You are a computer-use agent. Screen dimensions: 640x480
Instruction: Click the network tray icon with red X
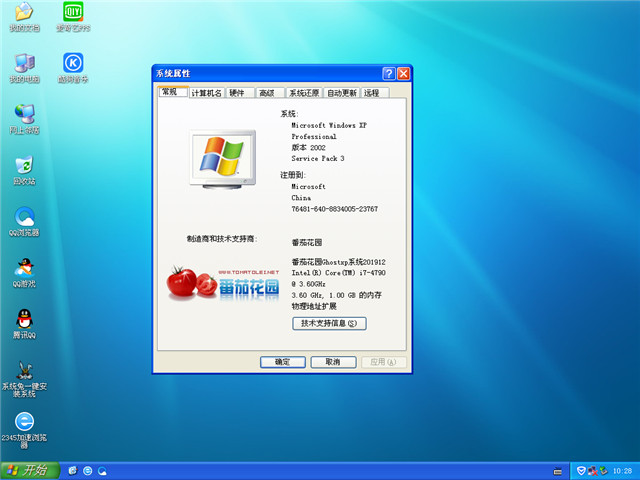(592, 471)
